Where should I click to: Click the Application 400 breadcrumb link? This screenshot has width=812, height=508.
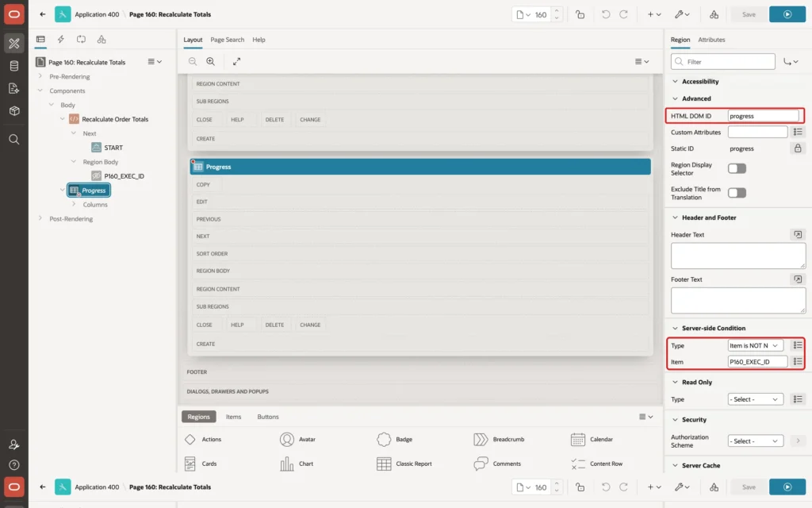pyautogui.click(x=97, y=14)
